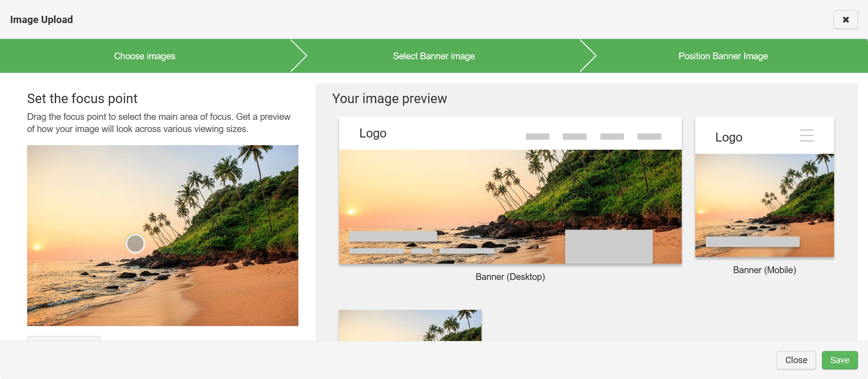Click the setting sun in the focus image
868x379 pixels.
tap(37, 247)
